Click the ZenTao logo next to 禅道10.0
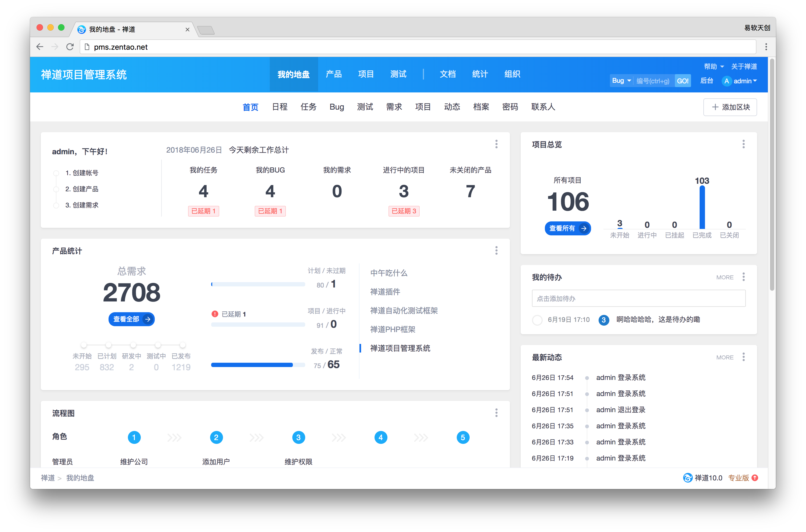The width and height of the screenshot is (806, 532). tap(688, 478)
